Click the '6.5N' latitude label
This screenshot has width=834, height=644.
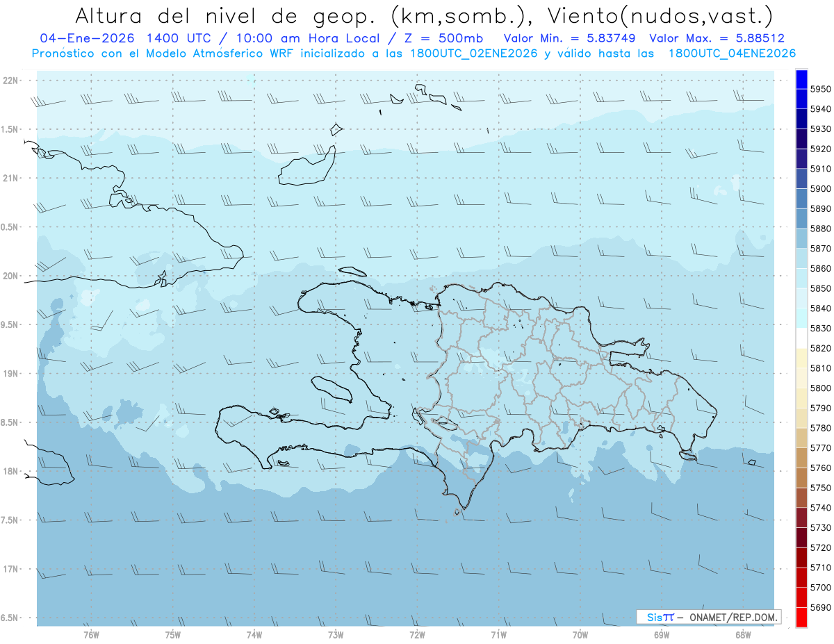10,618
